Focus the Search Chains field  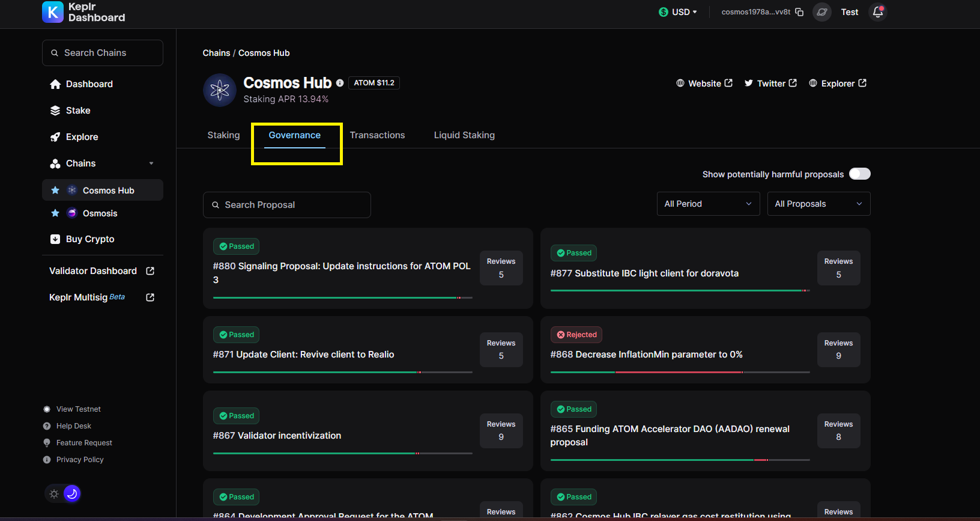point(103,53)
